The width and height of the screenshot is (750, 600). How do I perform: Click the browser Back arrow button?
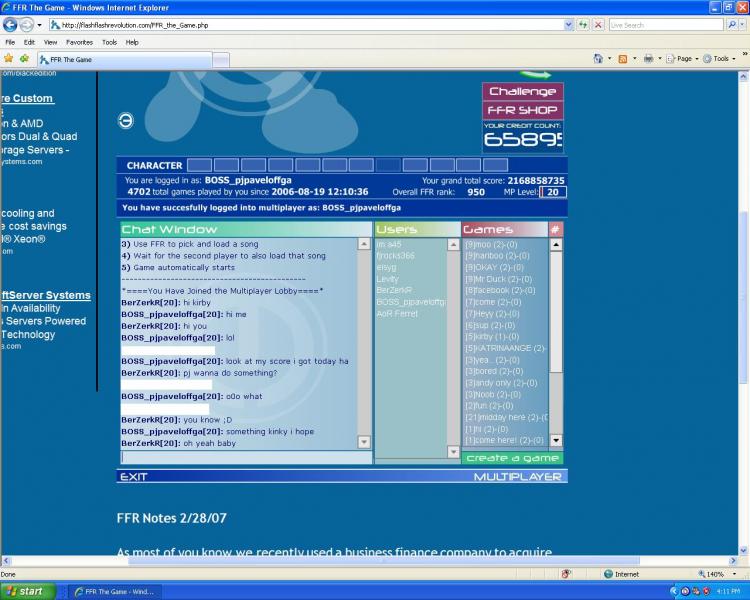click(10, 25)
